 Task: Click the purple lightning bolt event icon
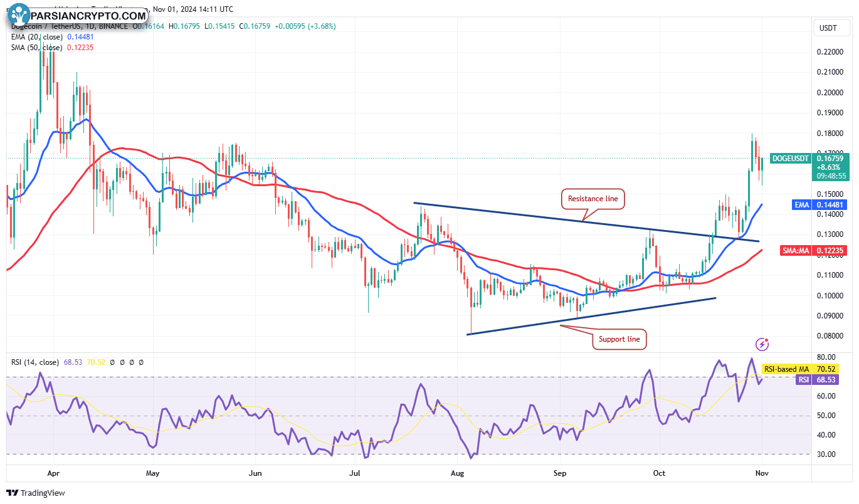pyautogui.click(x=762, y=344)
